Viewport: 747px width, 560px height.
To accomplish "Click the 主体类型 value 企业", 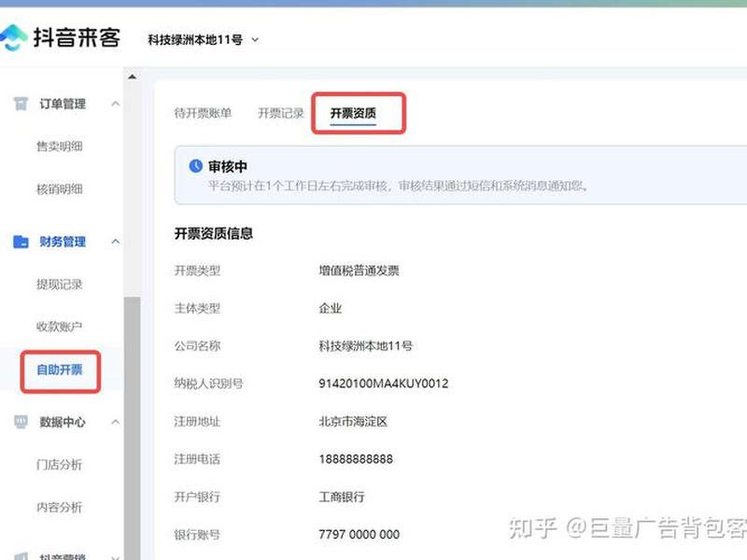I will [331, 308].
